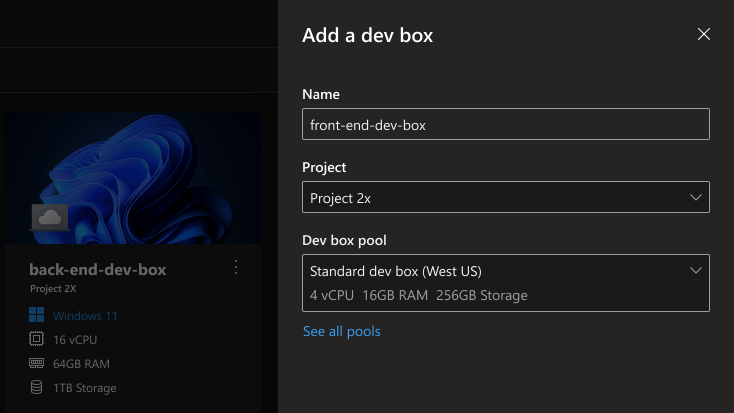Click the Windows 11 logo icon
This screenshot has width=734, height=413.
coord(37,316)
